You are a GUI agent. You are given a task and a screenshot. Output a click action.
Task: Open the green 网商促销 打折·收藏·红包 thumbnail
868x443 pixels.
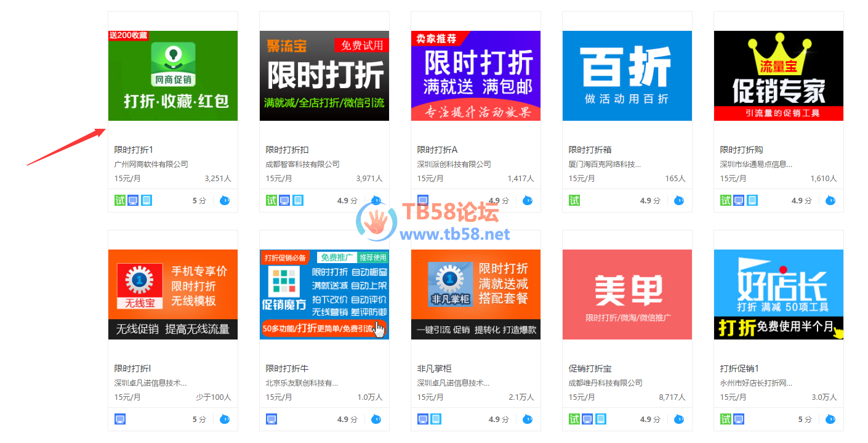click(x=173, y=76)
